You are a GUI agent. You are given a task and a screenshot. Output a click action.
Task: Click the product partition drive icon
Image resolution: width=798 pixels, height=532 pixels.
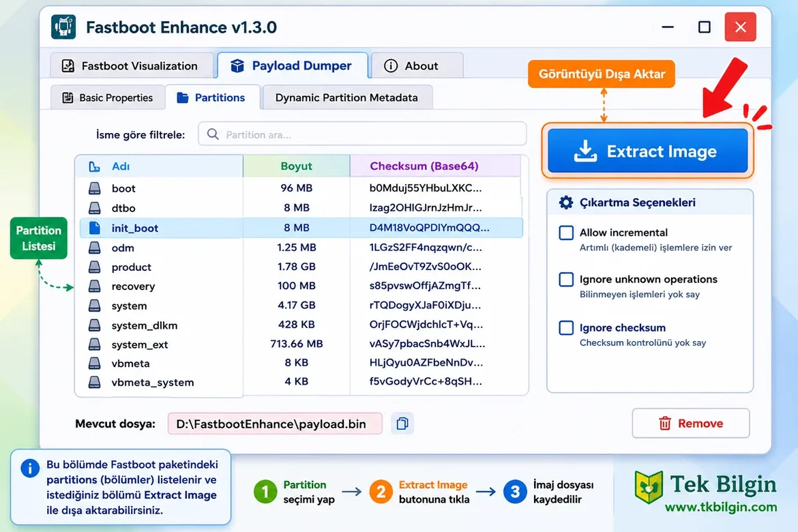tap(95, 267)
